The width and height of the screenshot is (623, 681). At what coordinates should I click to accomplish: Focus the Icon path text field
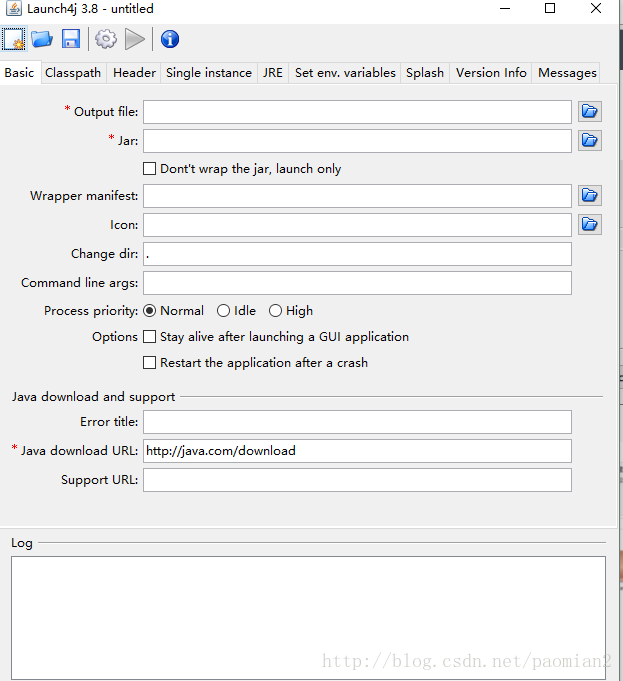357,225
